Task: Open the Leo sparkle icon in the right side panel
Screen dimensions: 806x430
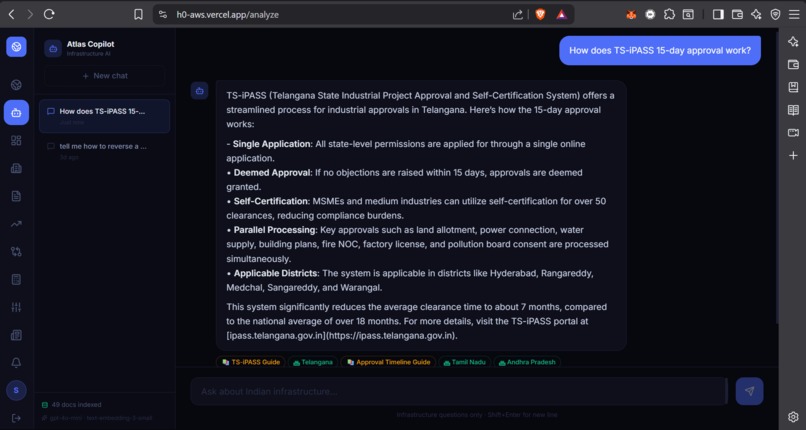Action: click(x=793, y=42)
